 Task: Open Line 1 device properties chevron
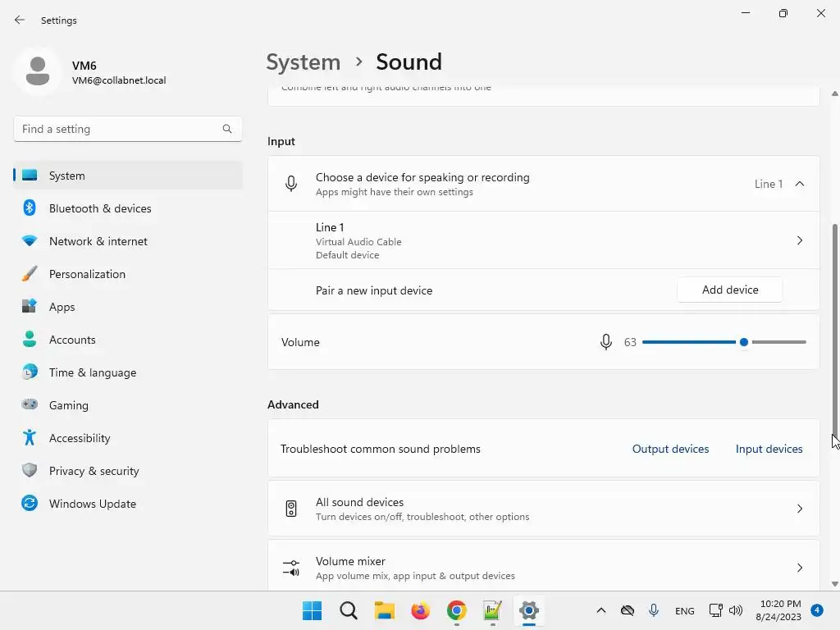coord(800,240)
